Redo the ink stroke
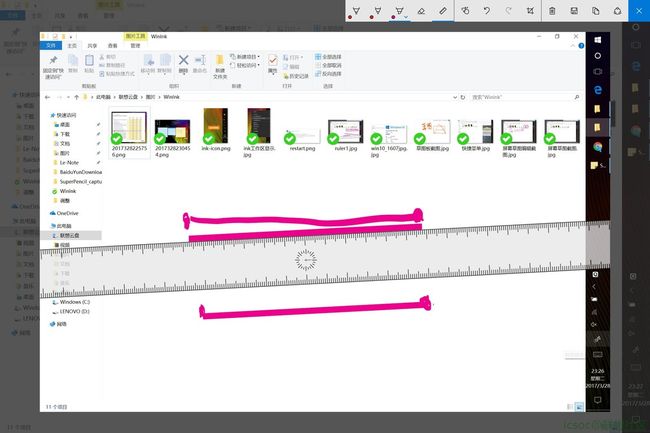This screenshot has height=433, width=650. [x=508, y=11]
